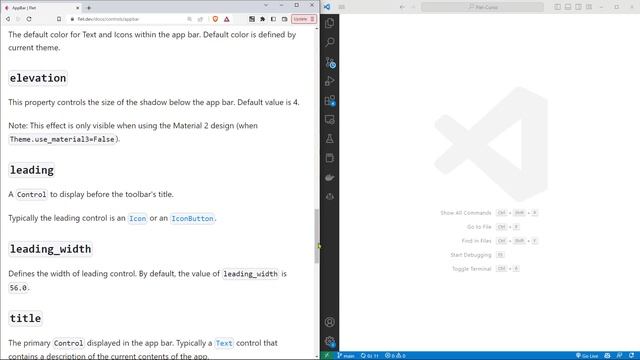Click the VS Code command center search box
Viewport: 640px width, 360px height.
[482, 7]
